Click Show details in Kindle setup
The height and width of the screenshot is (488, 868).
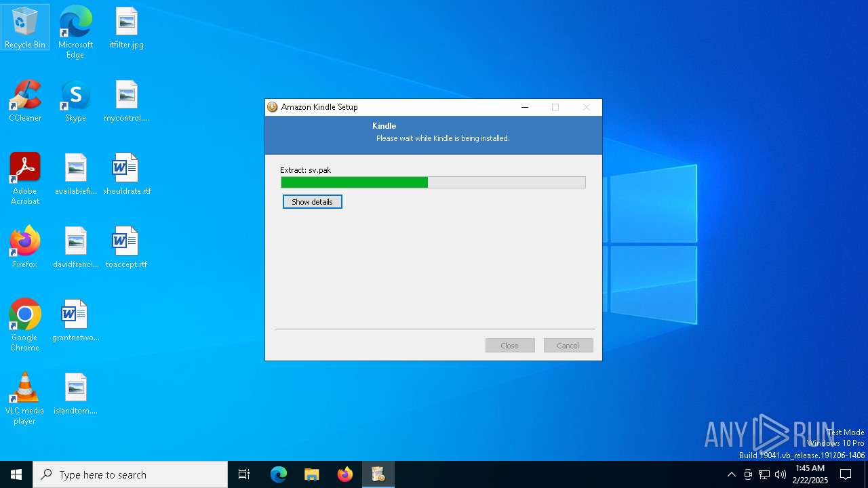click(x=313, y=202)
